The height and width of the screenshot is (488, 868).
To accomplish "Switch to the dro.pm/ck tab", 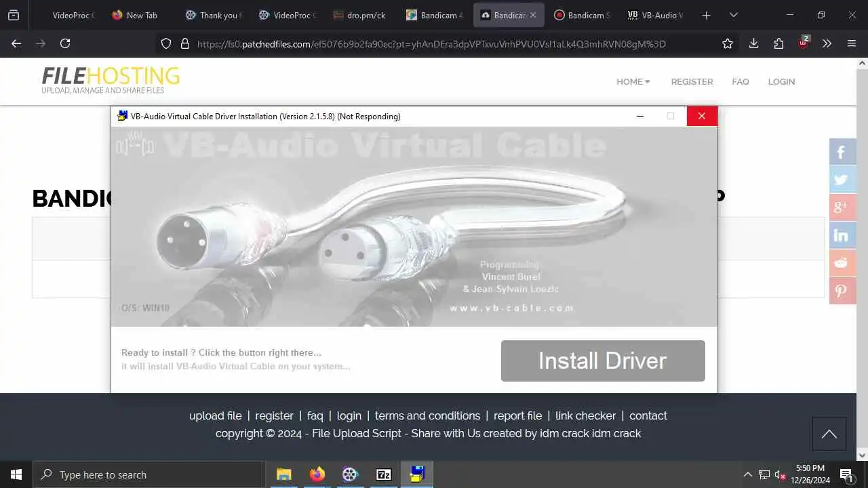I will pyautogui.click(x=359, y=15).
